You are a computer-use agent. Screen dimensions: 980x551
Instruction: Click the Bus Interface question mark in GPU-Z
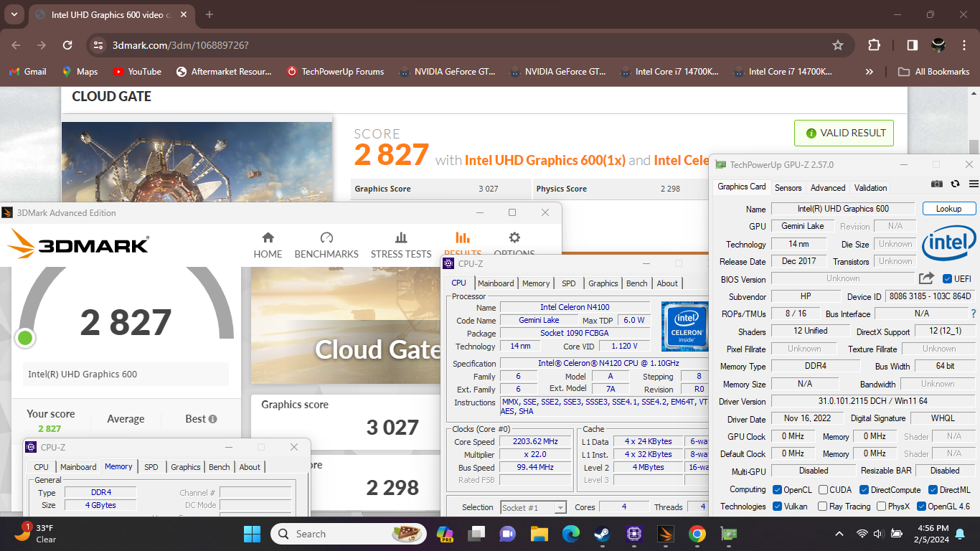point(974,314)
